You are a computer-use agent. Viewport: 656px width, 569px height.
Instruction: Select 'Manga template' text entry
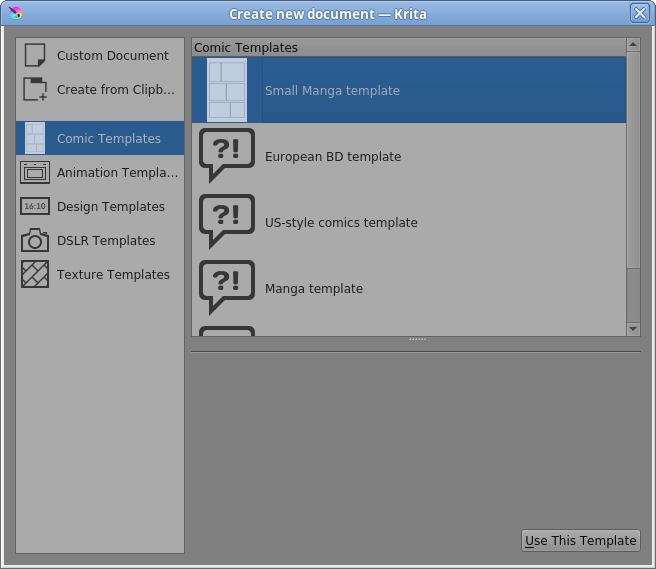(x=314, y=289)
